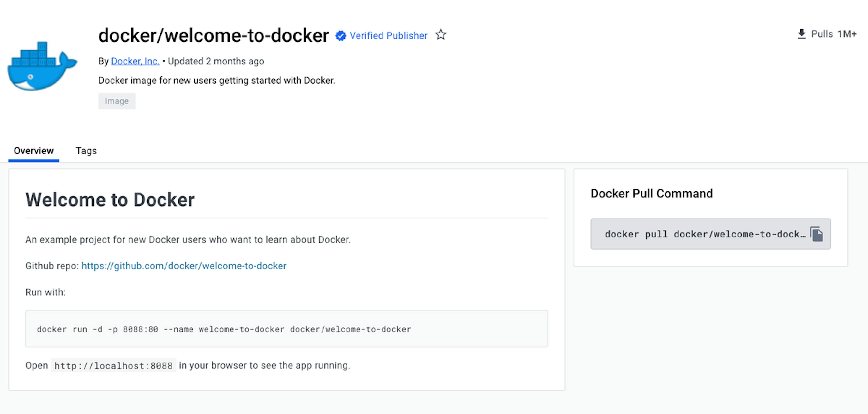
Task: Click the Updated 2 months ago text
Action: click(216, 61)
